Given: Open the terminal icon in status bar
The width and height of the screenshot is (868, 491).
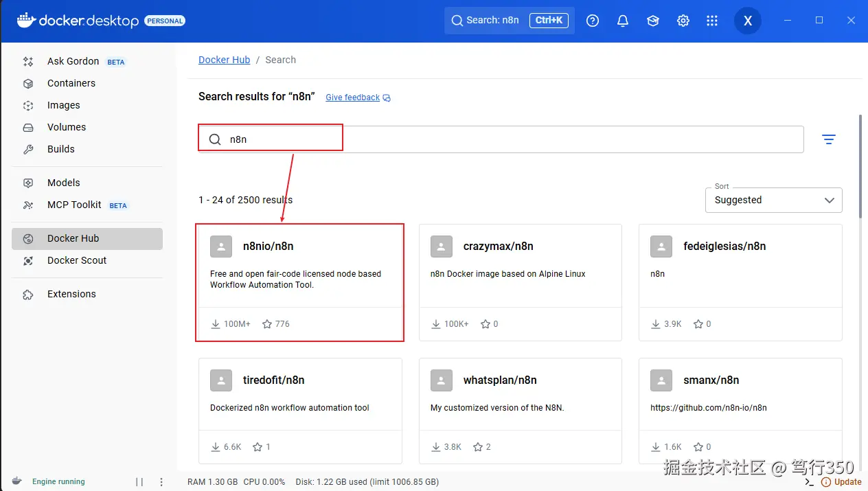Looking at the screenshot, I should click(809, 482).
